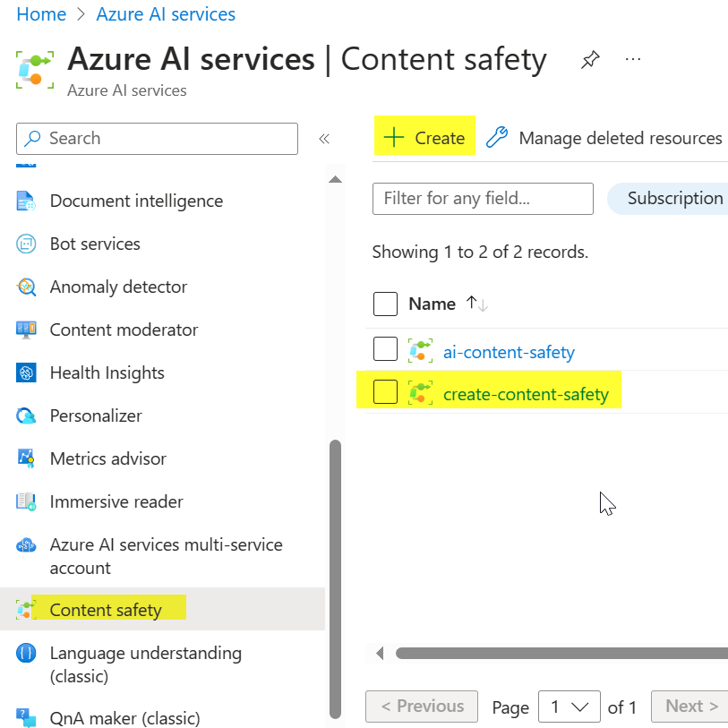The width and height of the screenshot is (728, 728).
Task: Check the create-content-safety row checkbox
Action: tap(385, 392)
